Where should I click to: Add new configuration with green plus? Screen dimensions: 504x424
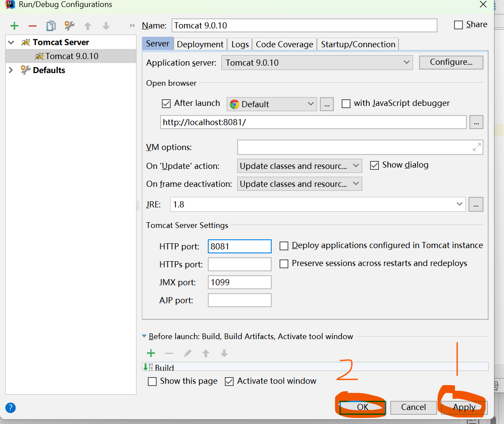click(x=14, y=26)
